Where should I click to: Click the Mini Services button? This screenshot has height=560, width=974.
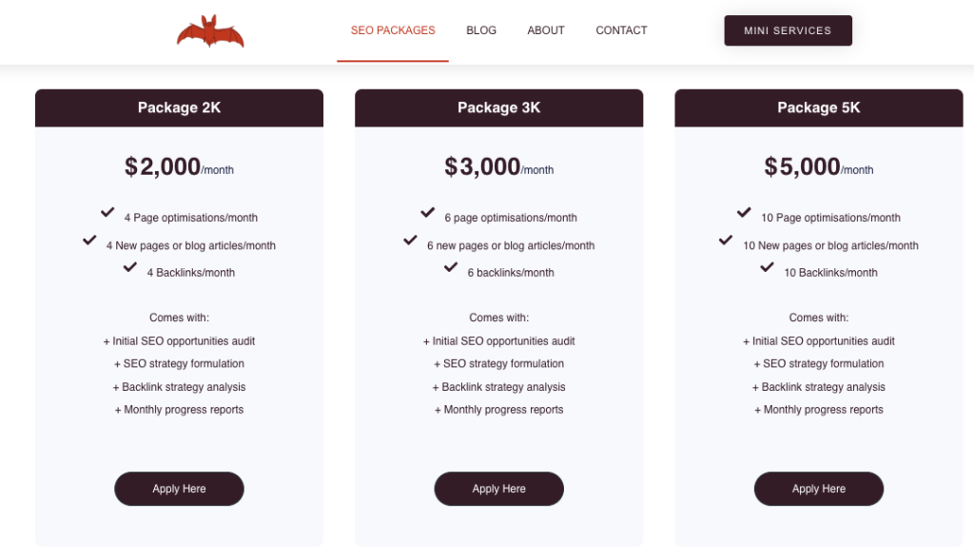pyautogui.click(x=788, y=30)
